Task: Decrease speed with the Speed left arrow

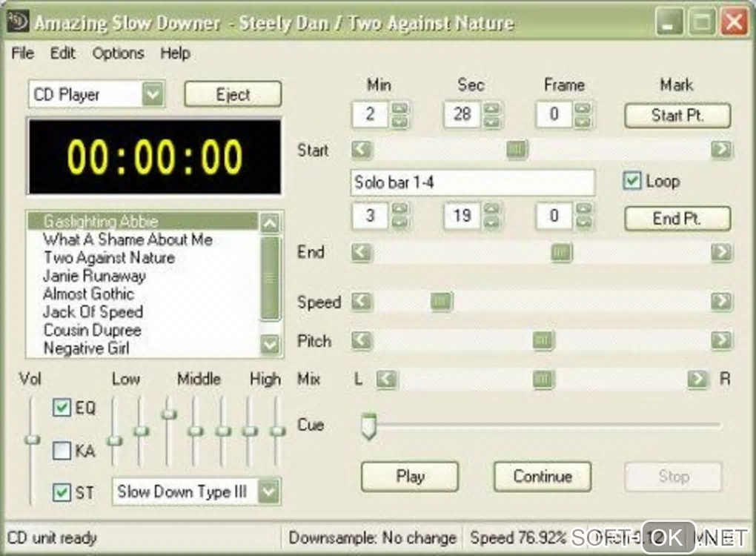Action: (x=362, y=302)
